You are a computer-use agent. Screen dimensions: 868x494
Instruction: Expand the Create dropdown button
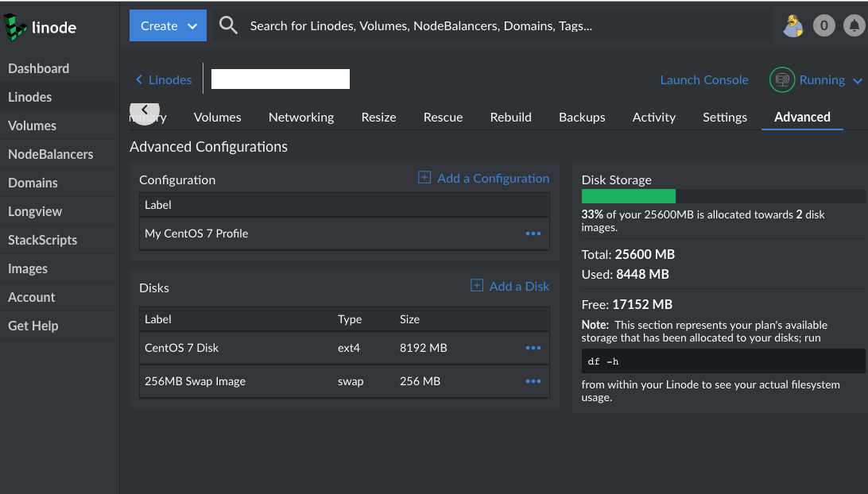[168, 25]
